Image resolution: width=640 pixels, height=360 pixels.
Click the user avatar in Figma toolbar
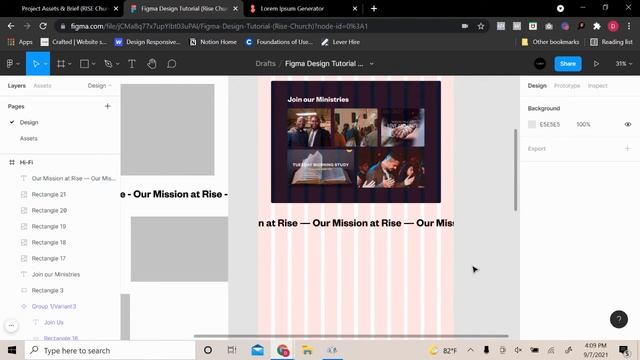pos(540,64)
